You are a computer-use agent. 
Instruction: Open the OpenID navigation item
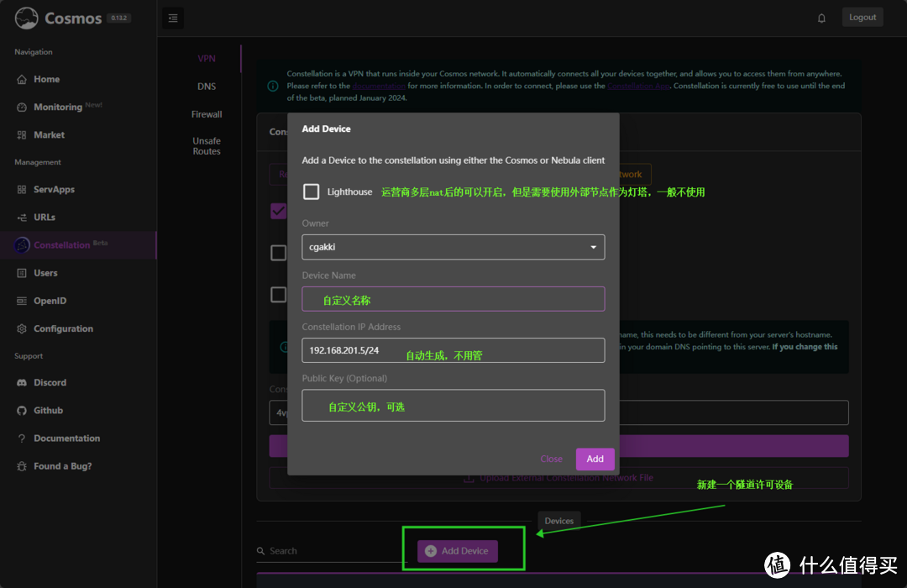pyautogui.click(x=78, y=301)
